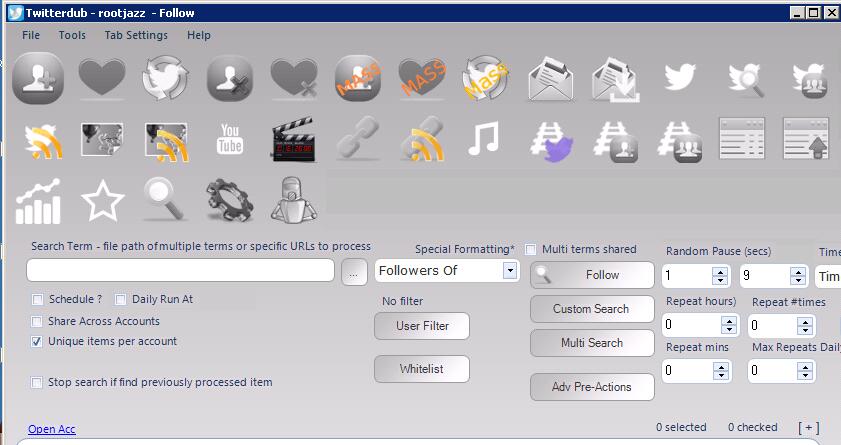Select the heart Favorite icon
This screenshot has height=445, width=841.
[x=102, y=79]
